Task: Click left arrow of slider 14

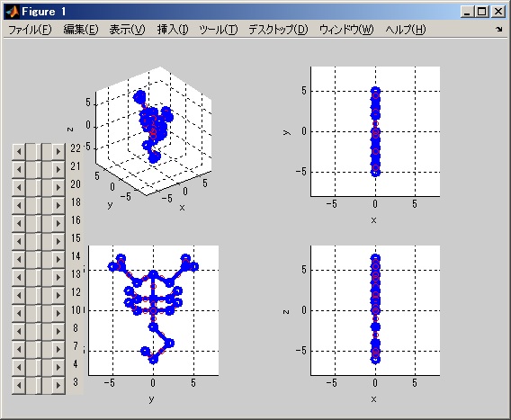Action: coord(19,259)
